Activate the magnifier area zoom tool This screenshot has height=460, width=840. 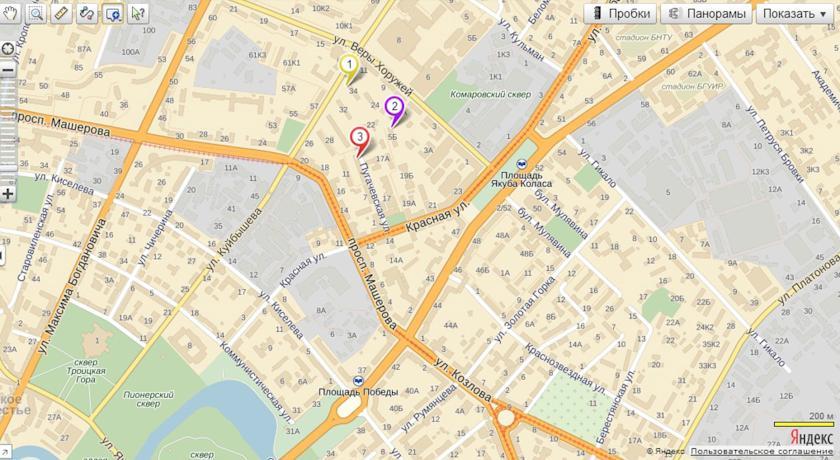coord(36,13)
